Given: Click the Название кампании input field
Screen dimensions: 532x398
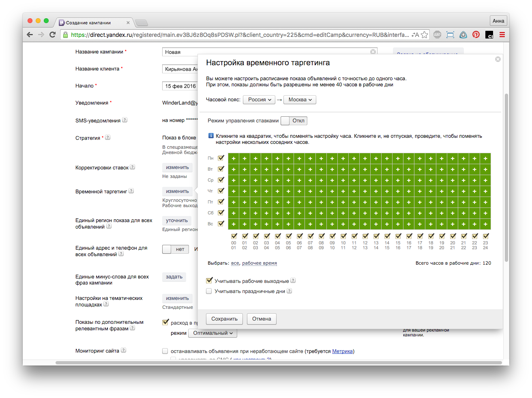Looking at the screenshot, I should (x=266, y=52).
